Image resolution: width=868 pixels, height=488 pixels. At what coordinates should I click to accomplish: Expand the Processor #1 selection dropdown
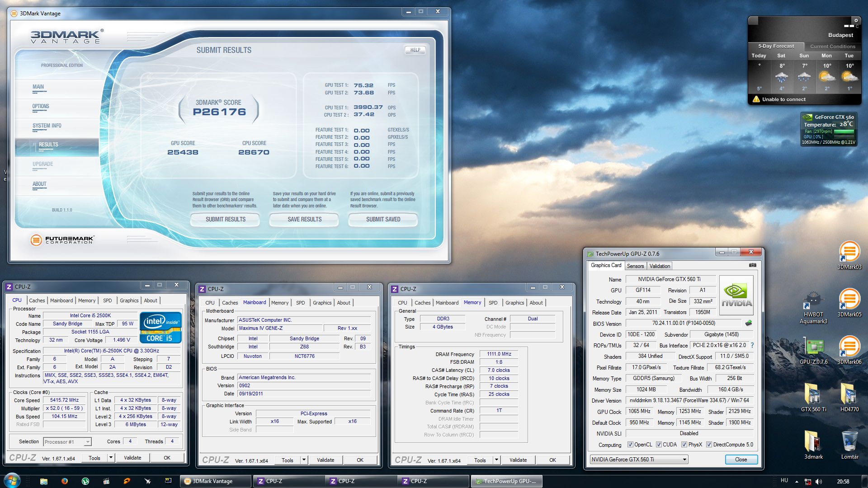coord(88,442)
